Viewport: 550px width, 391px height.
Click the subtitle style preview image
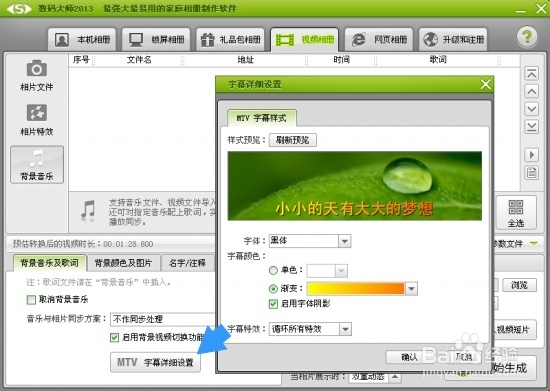tap(355, 186)
